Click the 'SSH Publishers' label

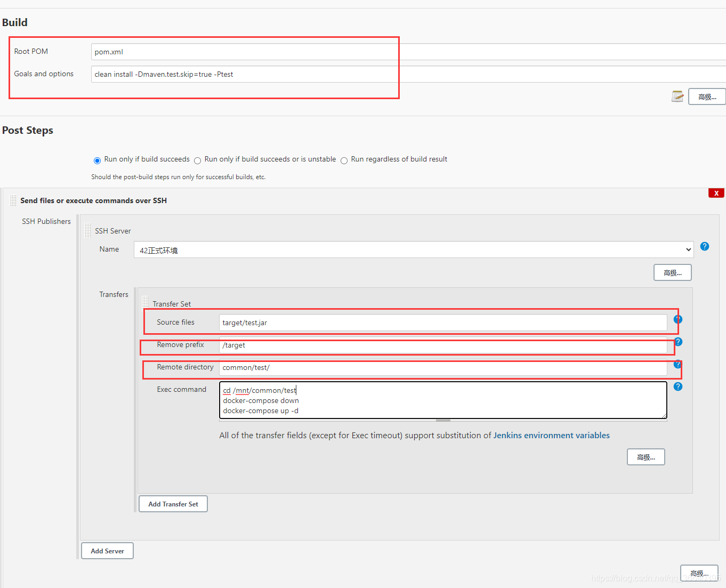[x=46, y=221]
